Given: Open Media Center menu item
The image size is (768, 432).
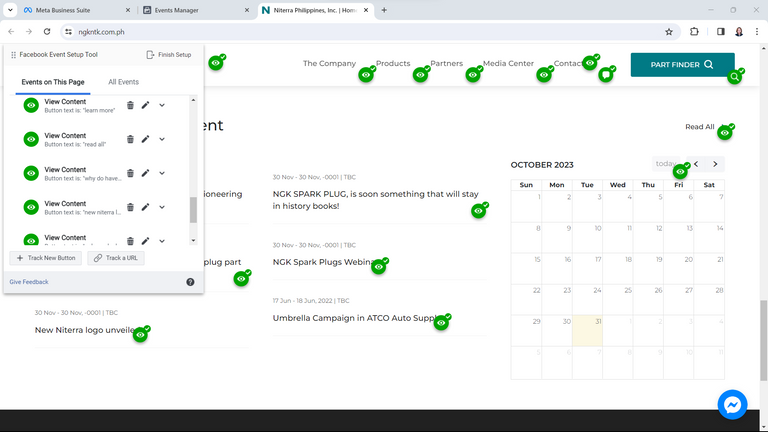Looking at the screenshot, I should coord(508,63).
